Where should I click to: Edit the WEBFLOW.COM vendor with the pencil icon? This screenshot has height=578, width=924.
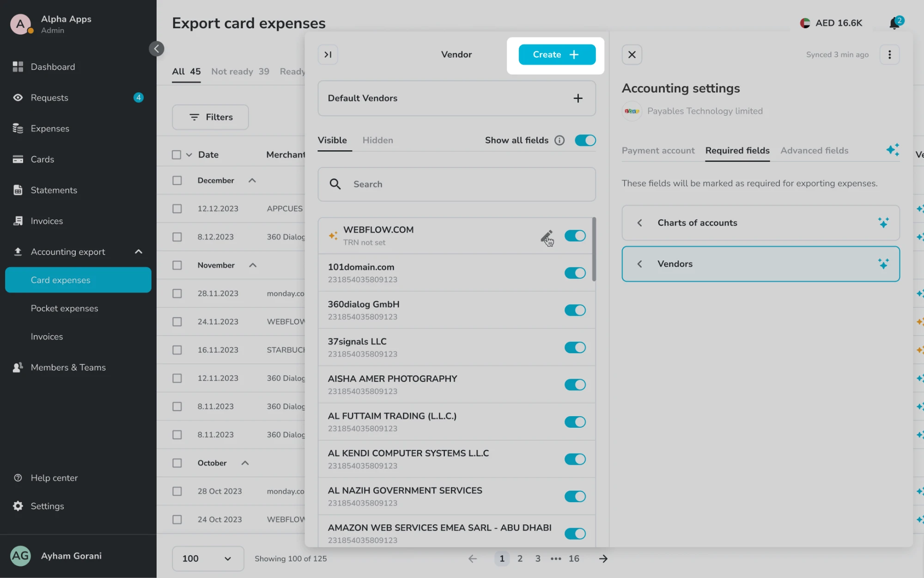tap(547, 236)
